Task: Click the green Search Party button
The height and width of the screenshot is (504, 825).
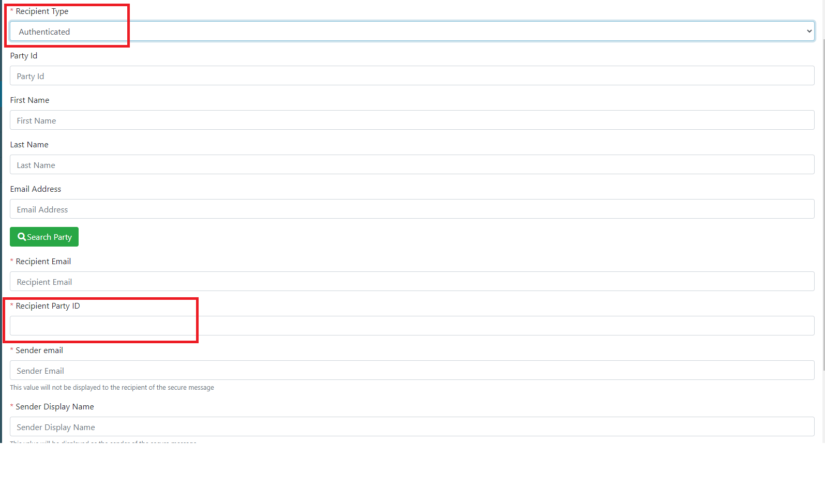Action: tap(44, 237)
